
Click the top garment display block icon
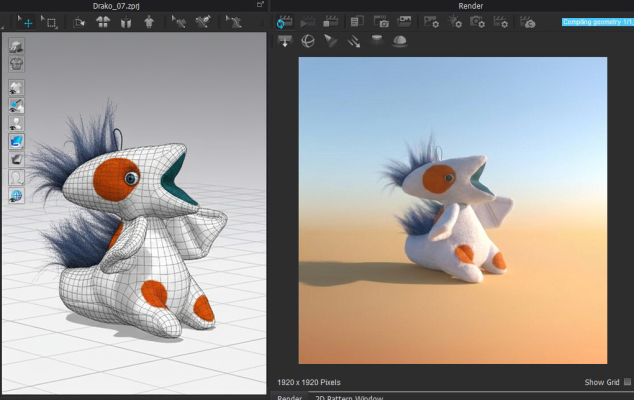[16, 46]
